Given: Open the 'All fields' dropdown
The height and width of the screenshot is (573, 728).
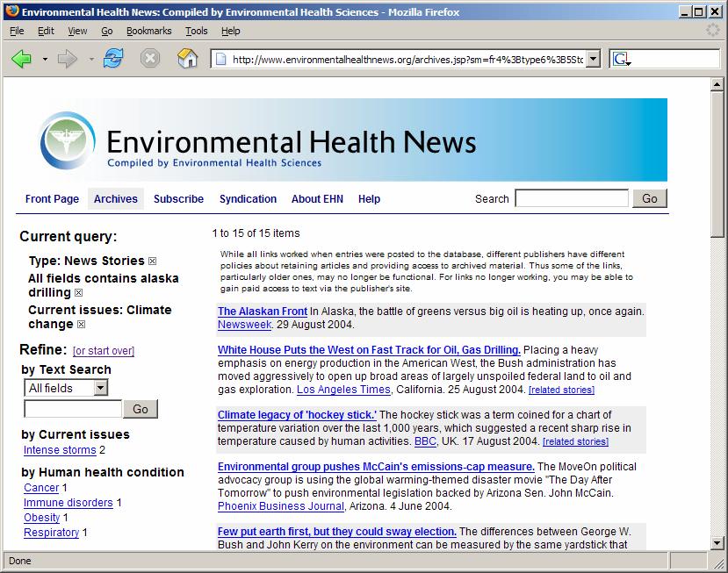Looking at the screenshot, I should point(66,388).
